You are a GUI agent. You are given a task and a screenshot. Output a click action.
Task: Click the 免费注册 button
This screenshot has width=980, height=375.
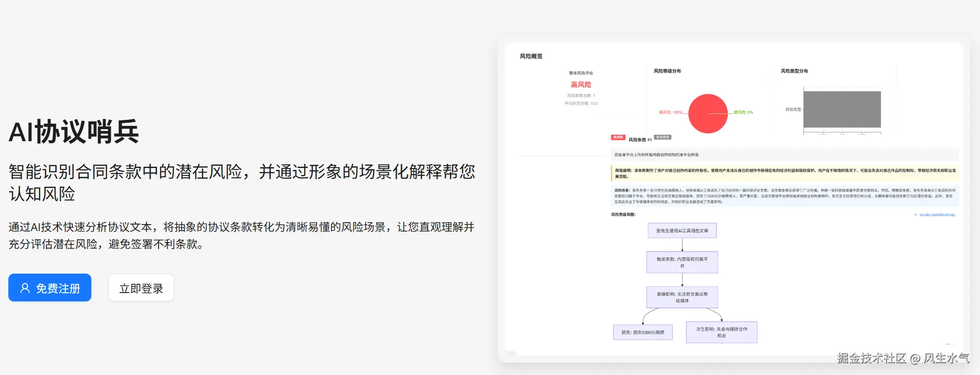[x=50, y=287]
